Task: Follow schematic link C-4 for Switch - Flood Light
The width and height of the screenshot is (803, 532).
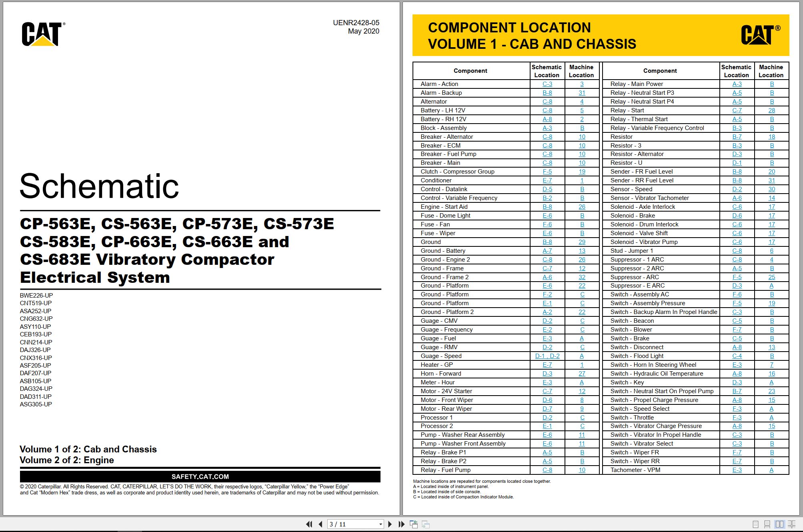Action: [x=737, y=356]
